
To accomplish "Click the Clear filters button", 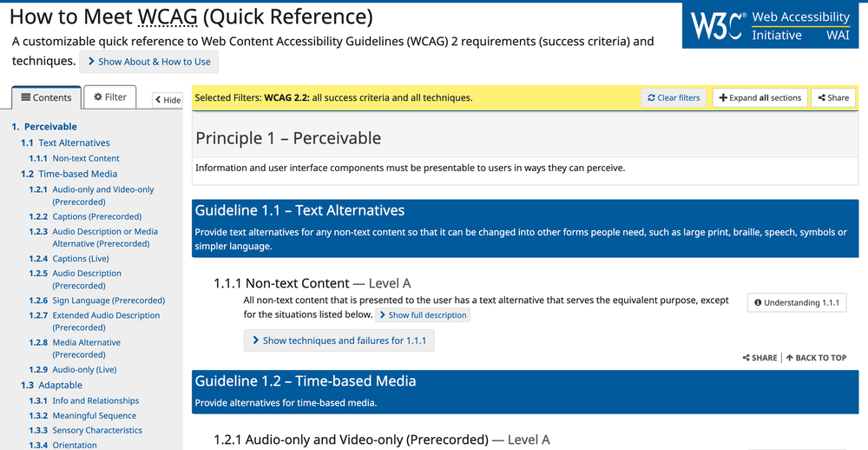I will [x=674, y=98].
